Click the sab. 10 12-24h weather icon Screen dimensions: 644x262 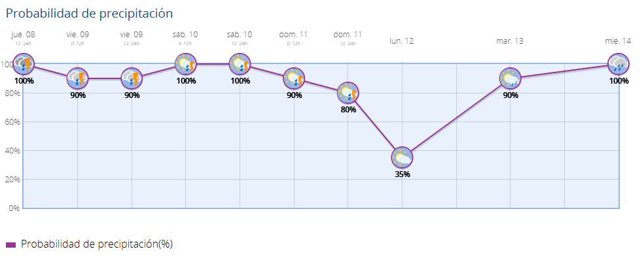pos(240,63)
